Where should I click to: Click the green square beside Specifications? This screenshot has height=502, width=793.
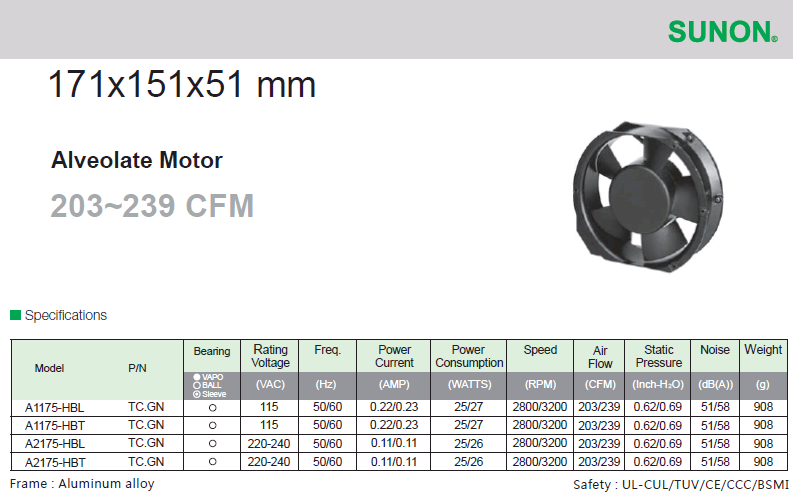15,315
